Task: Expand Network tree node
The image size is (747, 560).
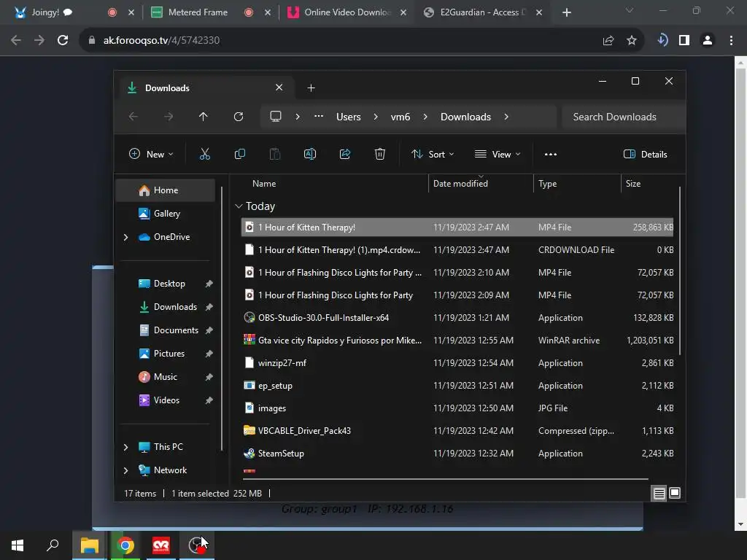Action: pos(125,470)
